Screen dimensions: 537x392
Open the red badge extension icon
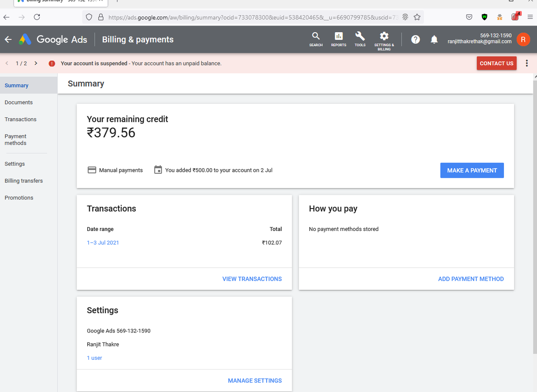tap(515, 17)
